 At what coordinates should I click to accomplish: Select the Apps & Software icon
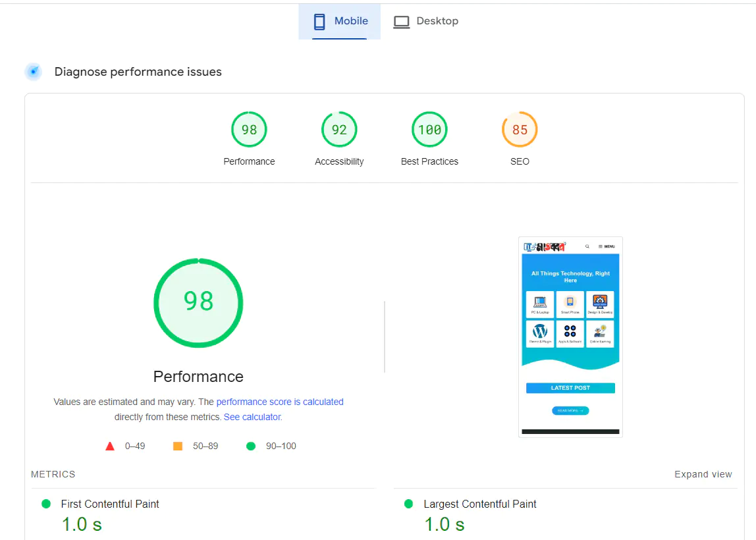570,331
